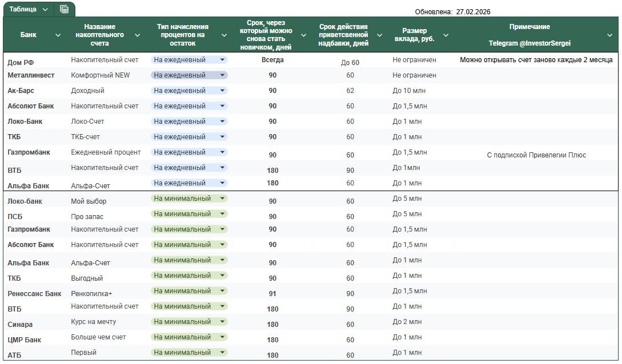Expand the Таблица name dropdown
Image resolution: width=622 pixels, height=364 pixels.
[x=45, y=10]
